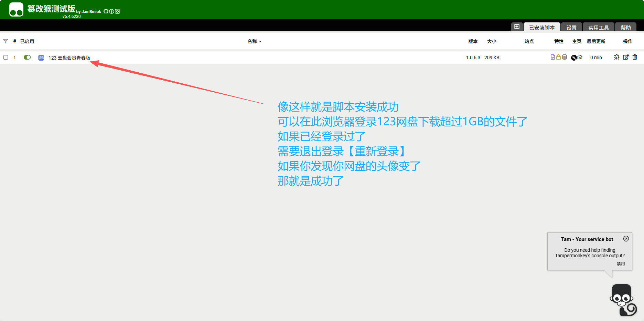644x321 pixels.
Task: Open the Facebook link icon in header
Action: point(111,11)
